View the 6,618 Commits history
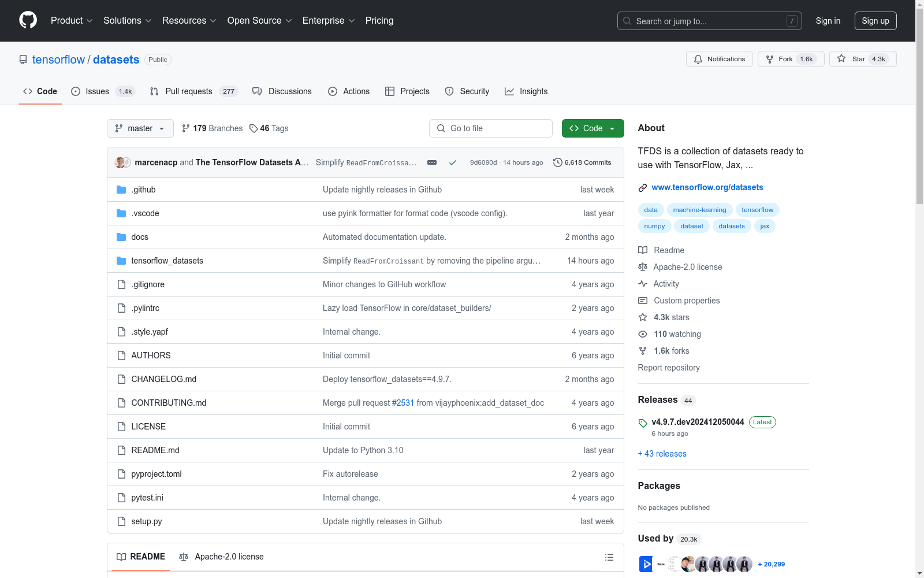The height and width of the screenshot is (578, 924). click(582, 162)
